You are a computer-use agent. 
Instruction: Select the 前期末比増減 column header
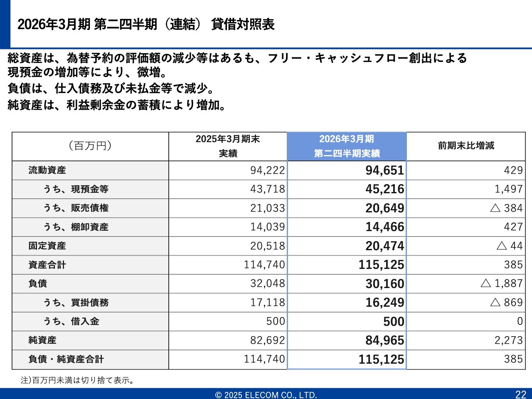point(466,146)
